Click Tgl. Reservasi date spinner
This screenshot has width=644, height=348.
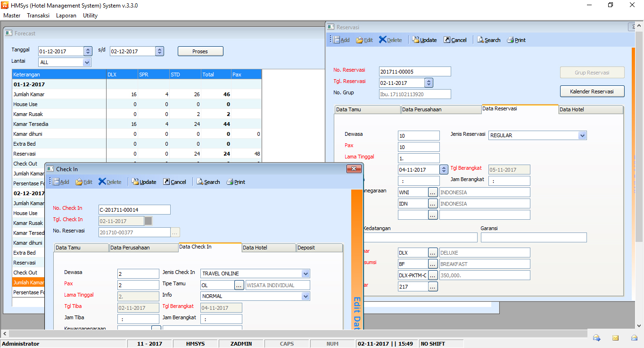coord(429,83)
